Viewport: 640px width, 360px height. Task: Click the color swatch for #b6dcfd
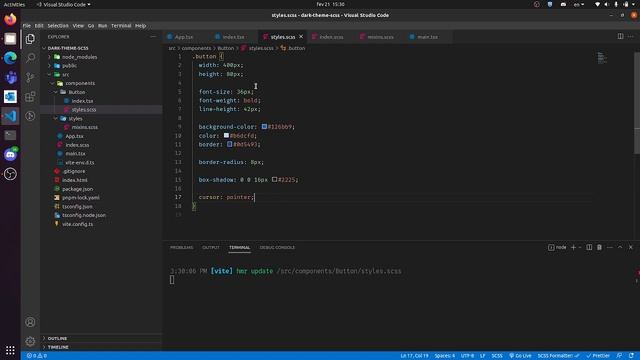pyautogui.click(x=226, y=135)
